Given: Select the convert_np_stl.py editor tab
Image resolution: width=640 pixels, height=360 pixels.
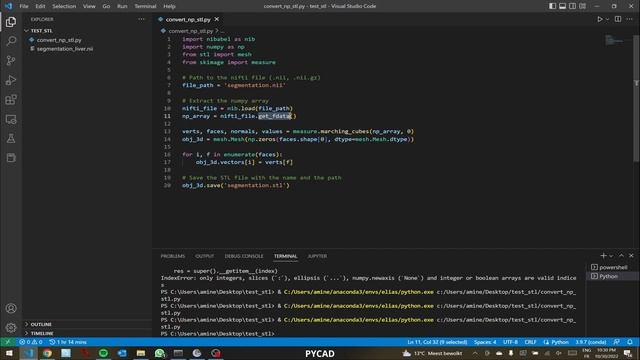Looking at the screenshot, I should 188,19.
